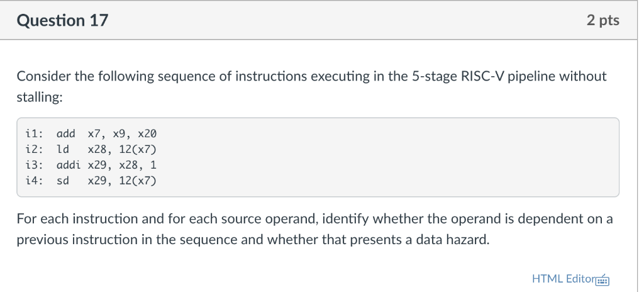Click the 'x28, 12(x7)' operands
The width and height of the screenshot is (644, 292).
(122, 149)
